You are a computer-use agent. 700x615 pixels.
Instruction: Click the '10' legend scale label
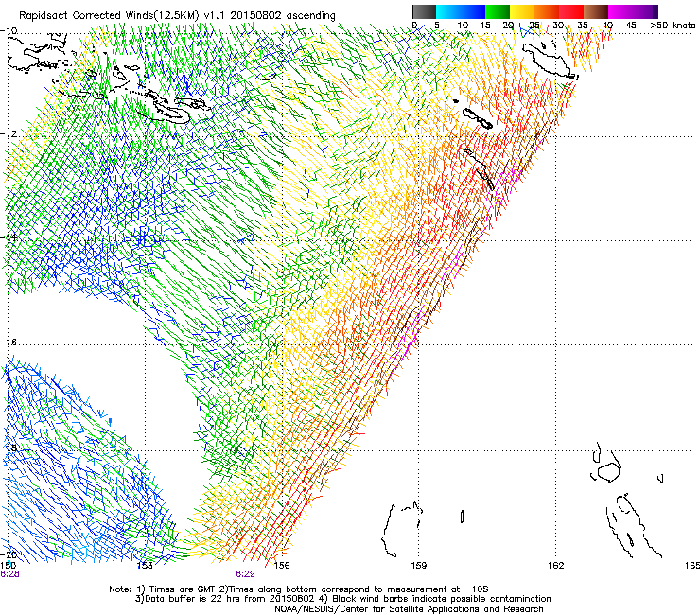463,26
